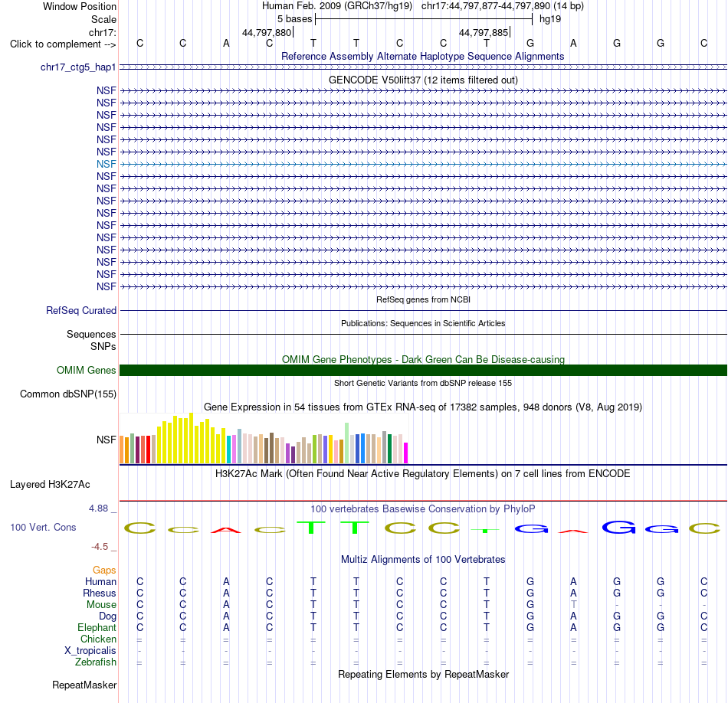The height and width of the screenshot is (703, 728).
Task: Click the GTEx 'Gene Expression in 54 tissues' title
Action: (423, 407)
